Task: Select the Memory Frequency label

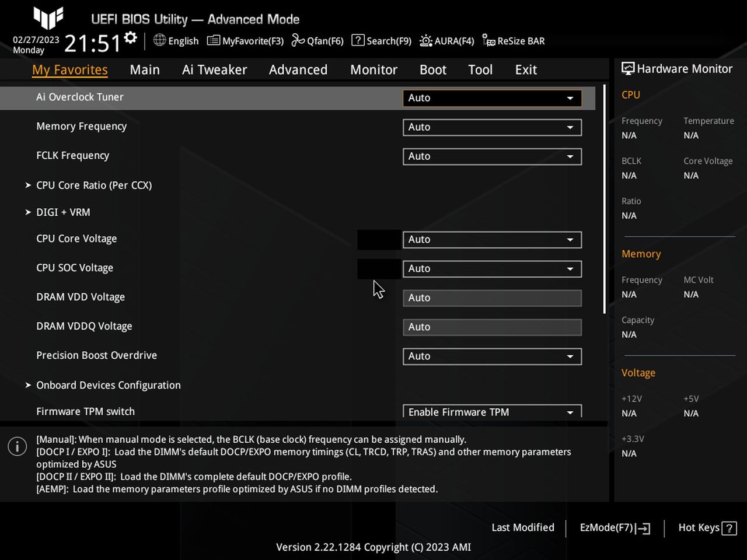Action: pos(81,126)
